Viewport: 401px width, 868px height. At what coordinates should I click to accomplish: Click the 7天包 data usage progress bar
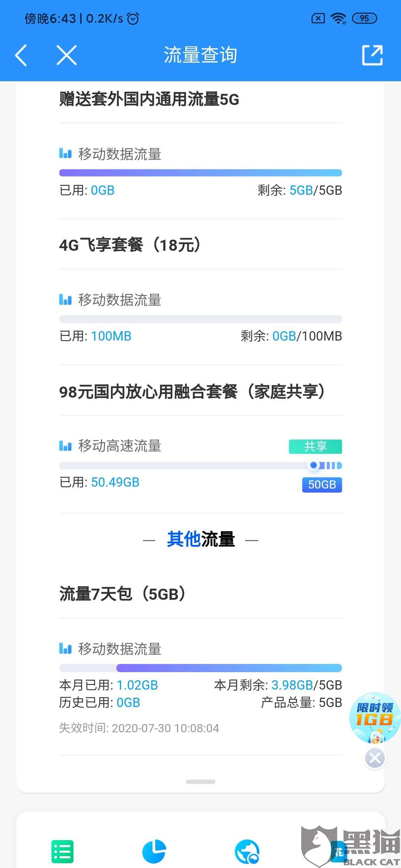200,668
